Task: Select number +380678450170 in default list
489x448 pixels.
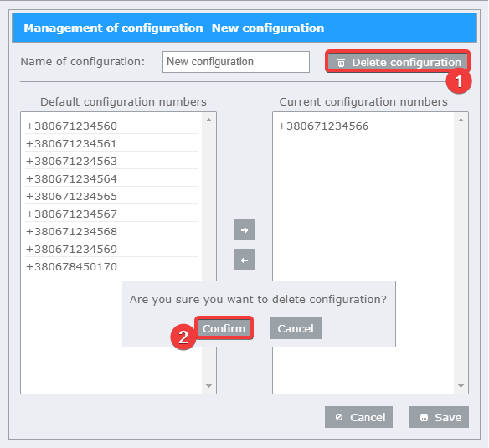Action: [111, 266]
